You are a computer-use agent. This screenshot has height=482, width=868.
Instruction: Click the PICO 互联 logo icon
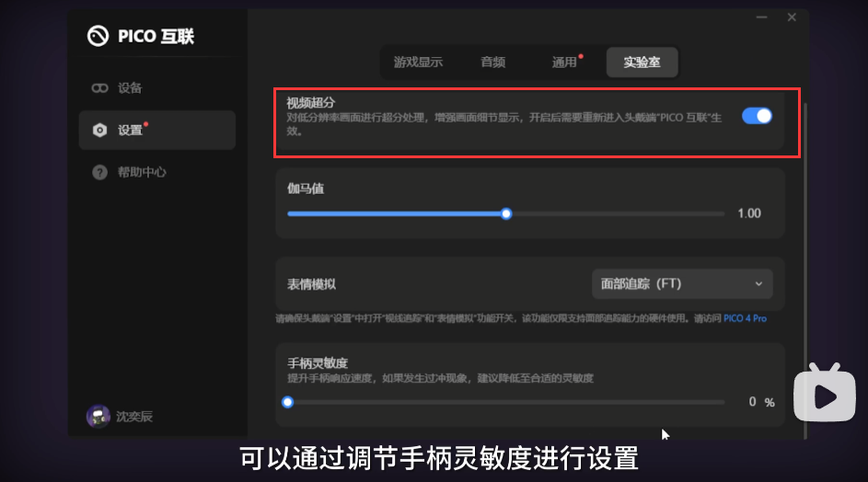[x=98, y=36]
